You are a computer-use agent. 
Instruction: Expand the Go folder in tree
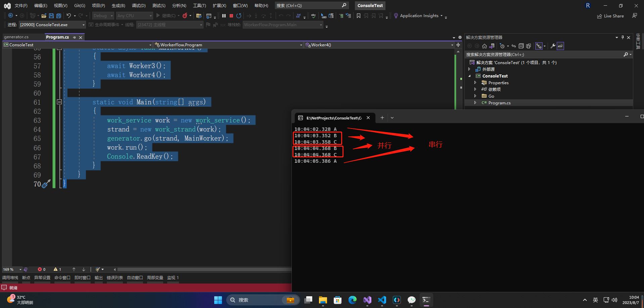click(475, 96)
